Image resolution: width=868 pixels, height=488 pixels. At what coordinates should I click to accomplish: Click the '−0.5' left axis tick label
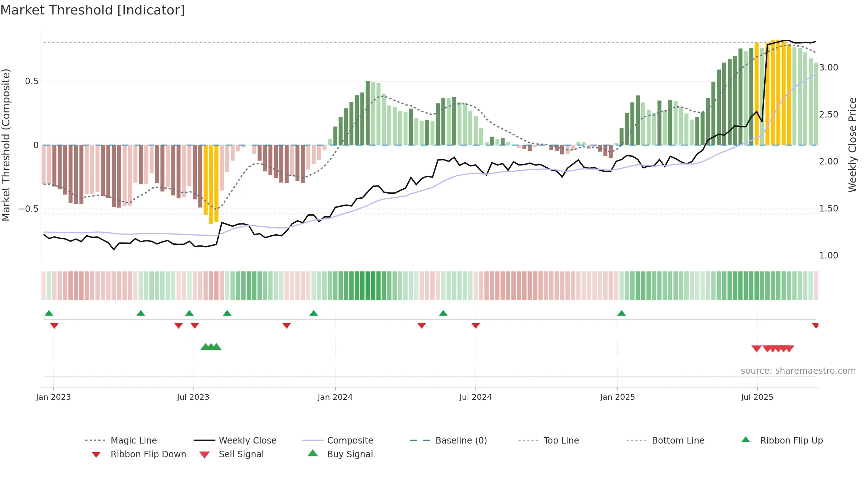click(29, 209)
